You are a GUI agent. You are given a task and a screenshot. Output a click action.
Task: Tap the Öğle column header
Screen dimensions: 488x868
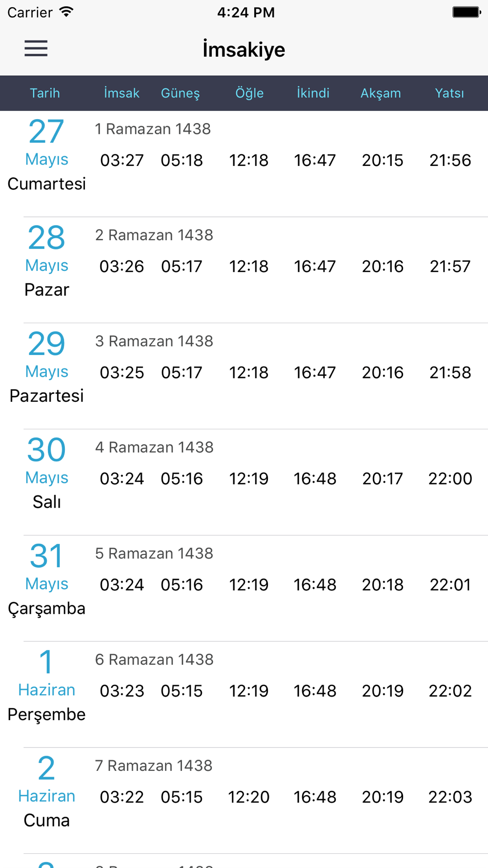tap(249, 93)
